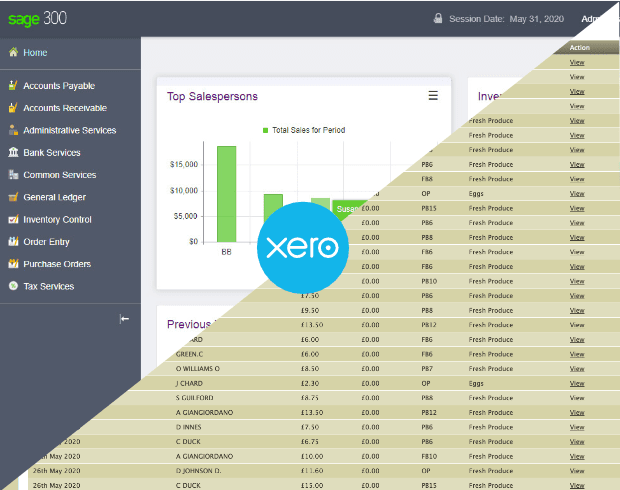Go to Common Services
The height and width of the screenshot is (490, 620).
pos(60,175)
